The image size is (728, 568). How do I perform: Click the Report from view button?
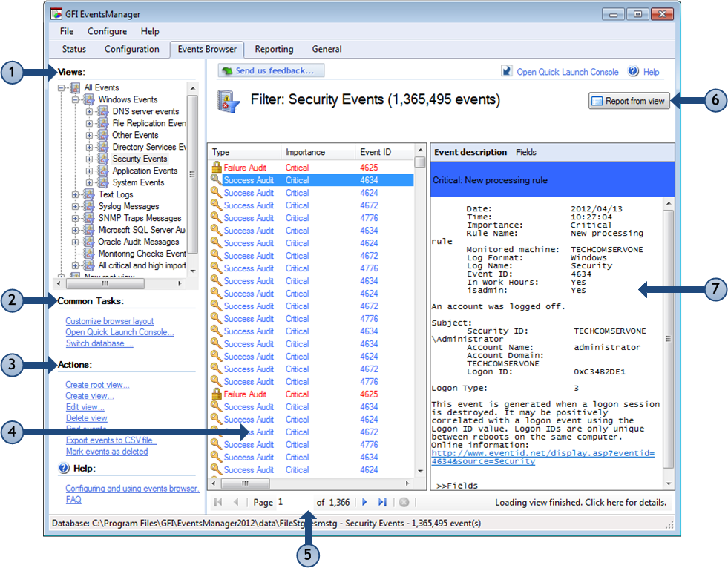pos(629,101)
